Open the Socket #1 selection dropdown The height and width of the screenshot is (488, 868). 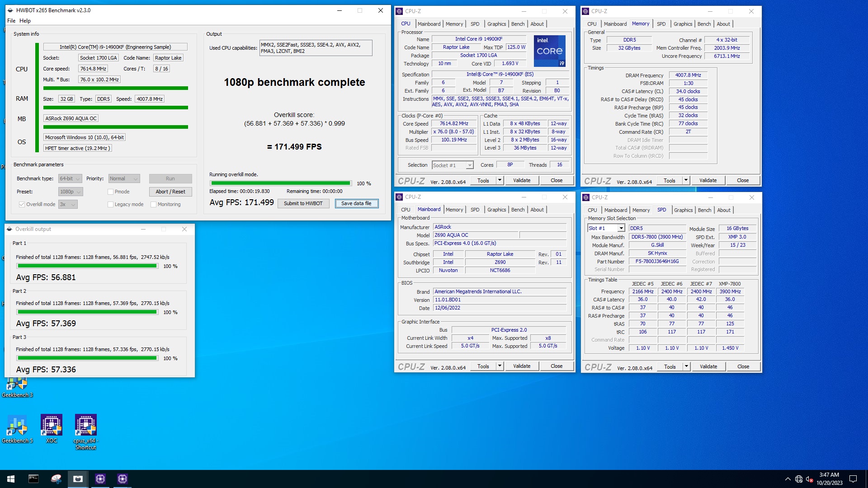coord(453,165)
